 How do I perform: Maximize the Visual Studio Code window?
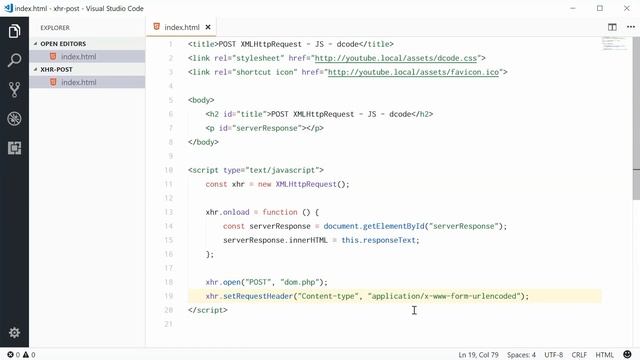[x=600, y=8]
